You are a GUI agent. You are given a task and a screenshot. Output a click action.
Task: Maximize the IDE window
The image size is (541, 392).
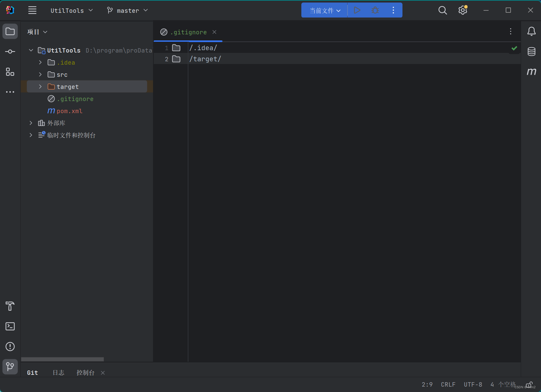point(508,10)
